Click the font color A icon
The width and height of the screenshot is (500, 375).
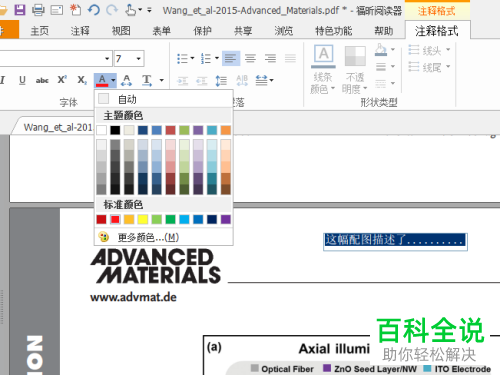(x=102, y=80)
